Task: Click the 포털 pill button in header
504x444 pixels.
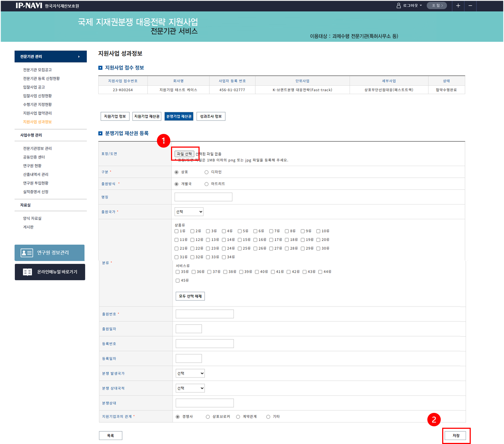Action: (437, 5)
